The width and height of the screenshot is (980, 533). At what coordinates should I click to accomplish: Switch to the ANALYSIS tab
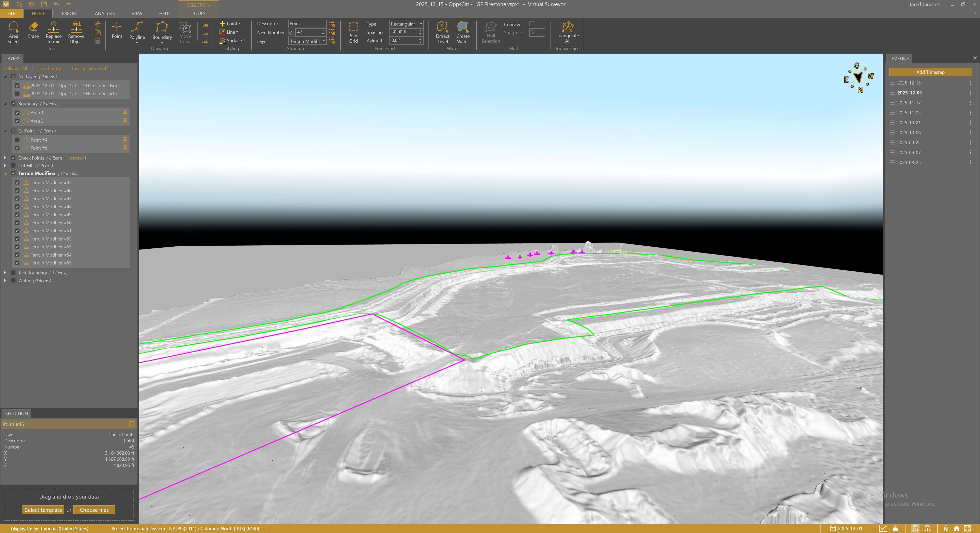[x=105, y=13]
